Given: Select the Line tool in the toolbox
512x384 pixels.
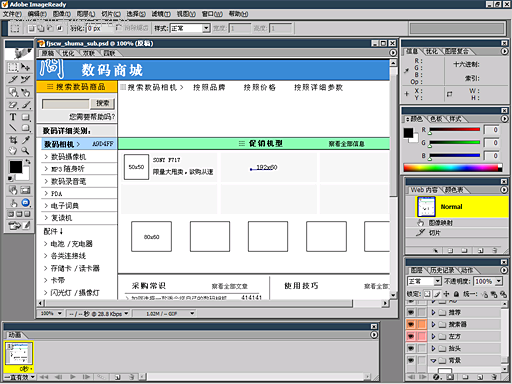Looking at the screenshot, I should [x=13, y=128].
